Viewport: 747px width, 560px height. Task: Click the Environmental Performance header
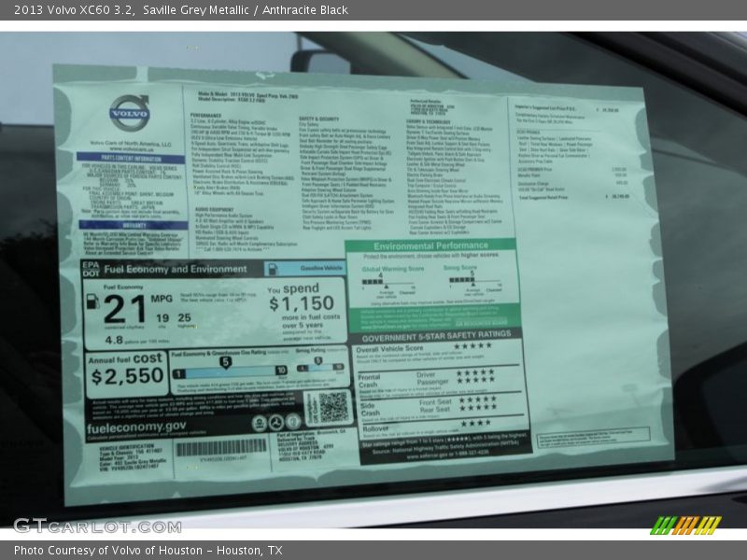(x=431, y=246)
